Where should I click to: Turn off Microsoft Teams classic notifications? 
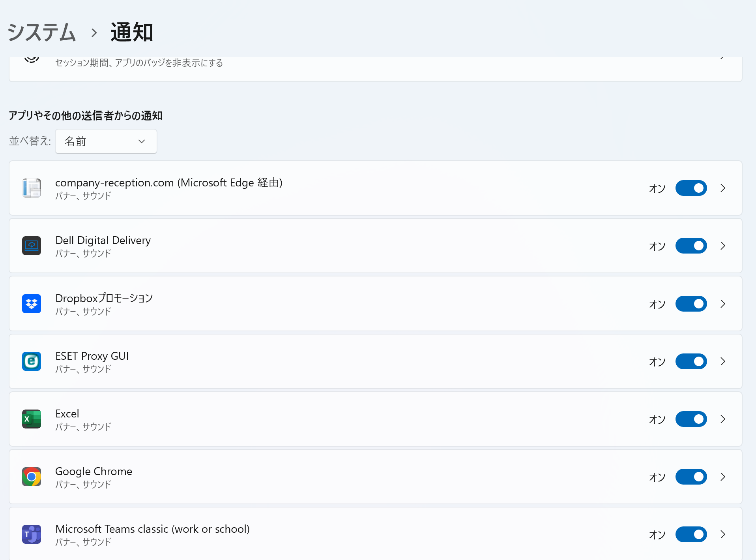691,534
